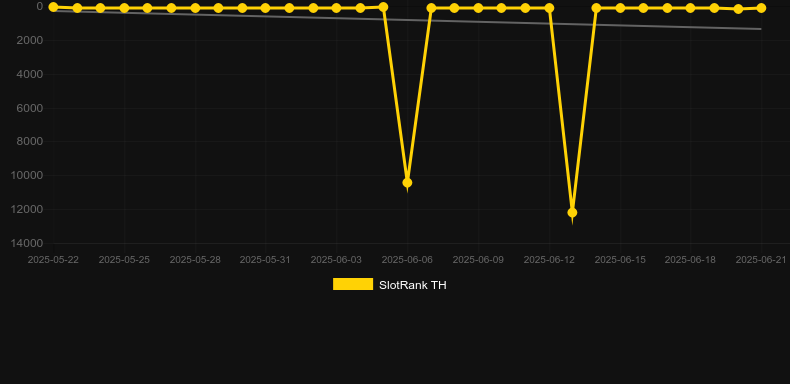Image resolution: width=790 pixels, height=384 pixels.
Task: Select the data point at 2025-06-06 dip
Action: [x=407, y=182]
